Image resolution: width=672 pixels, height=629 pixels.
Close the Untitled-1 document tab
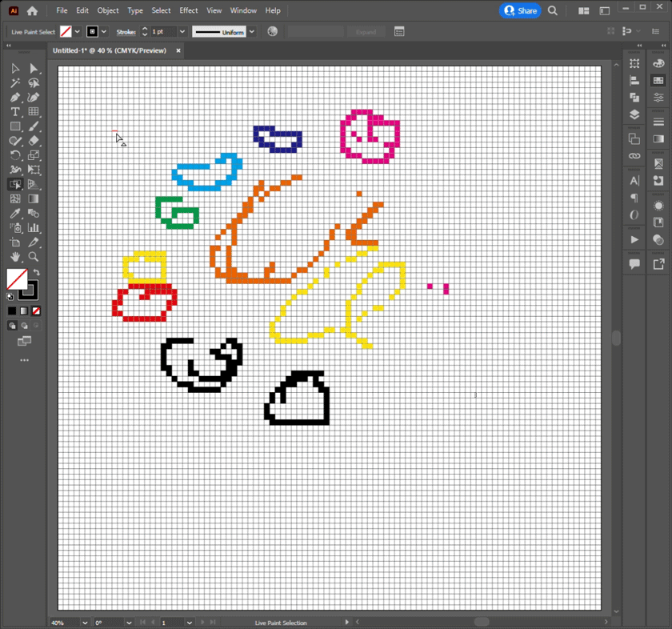(178, 50)
